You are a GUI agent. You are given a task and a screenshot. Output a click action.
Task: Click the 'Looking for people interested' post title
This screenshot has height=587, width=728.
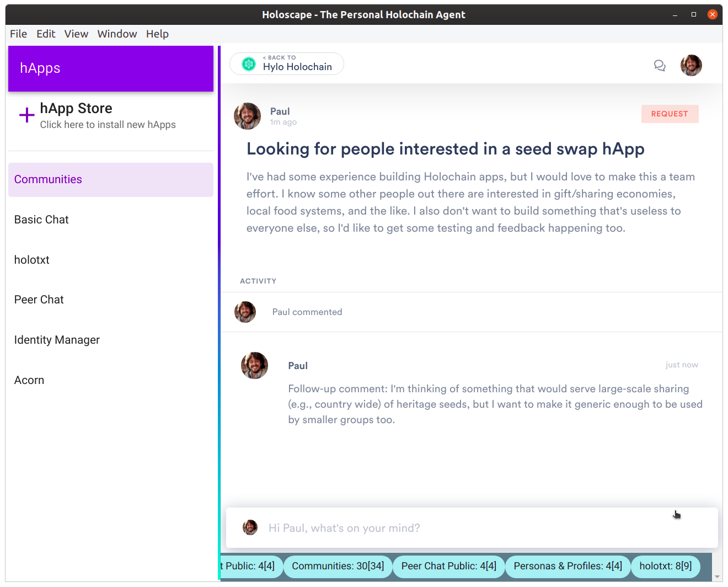(446, 149)
